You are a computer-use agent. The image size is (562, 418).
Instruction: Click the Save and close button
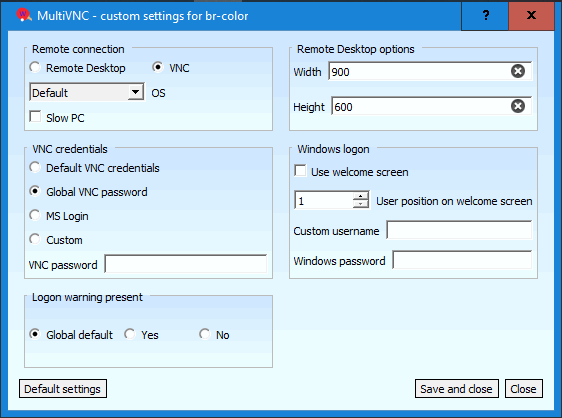457,389
